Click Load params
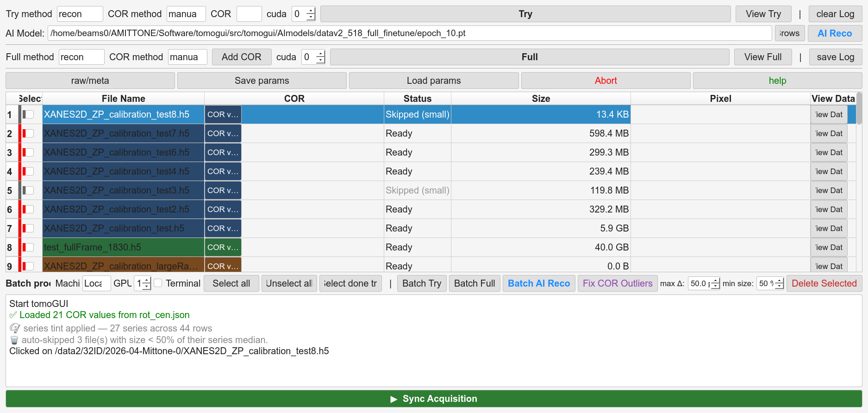Screen dimensions: 868x413 point(434,81)
